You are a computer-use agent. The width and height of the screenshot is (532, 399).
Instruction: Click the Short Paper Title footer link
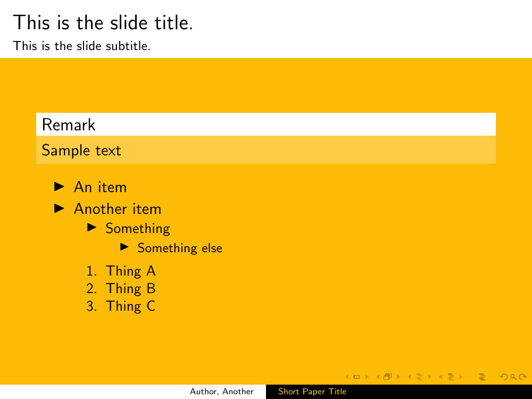(x=312, y=392)
